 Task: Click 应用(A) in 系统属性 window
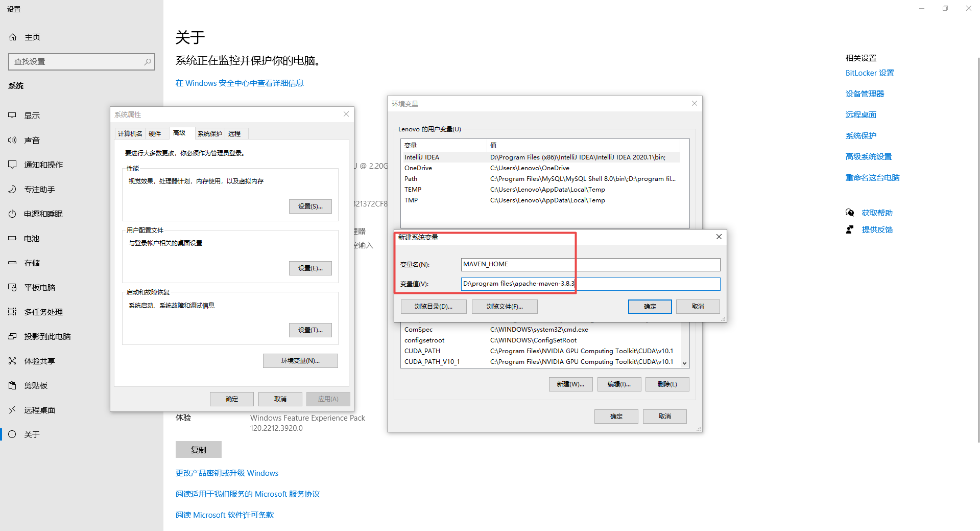(328, 399)
